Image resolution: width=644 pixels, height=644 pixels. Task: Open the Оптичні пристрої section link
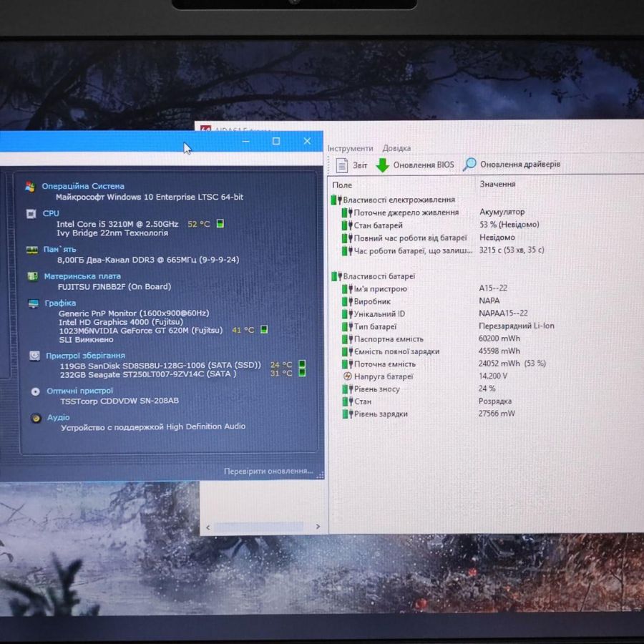click(x=79, y=391)
